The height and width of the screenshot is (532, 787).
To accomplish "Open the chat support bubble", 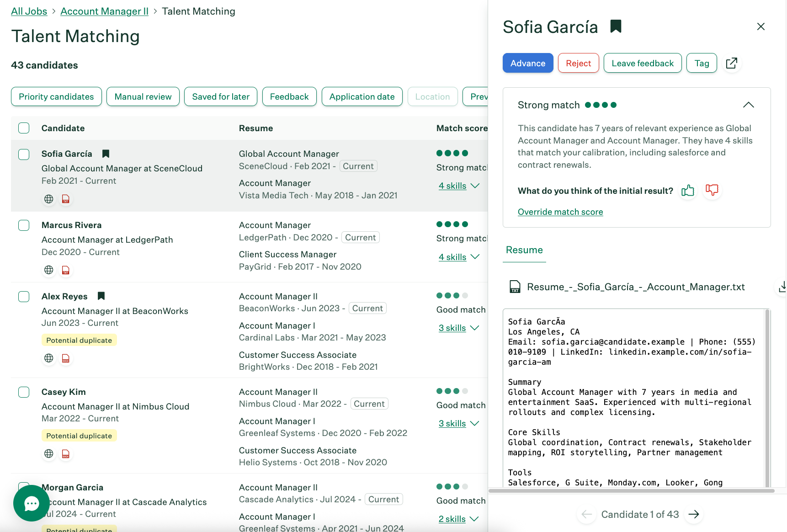I will [x=32, y=503].
